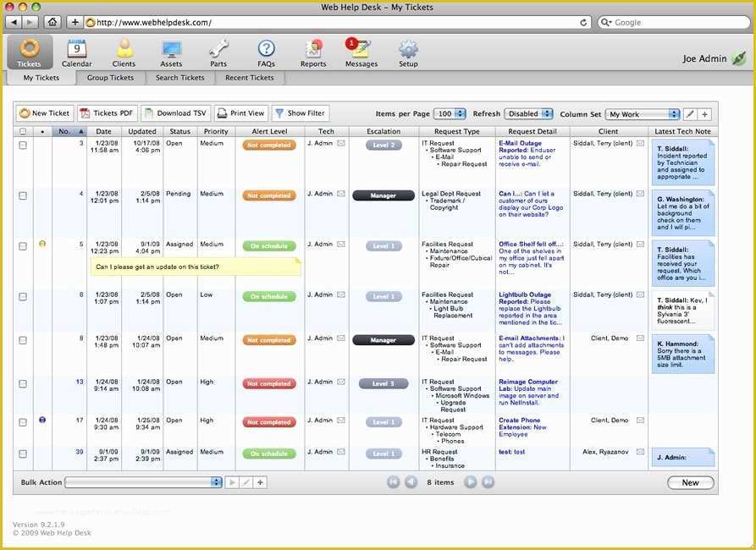Click Manager escalation badge on ticket 4
The image size is (756, 550).
(384, 195)
